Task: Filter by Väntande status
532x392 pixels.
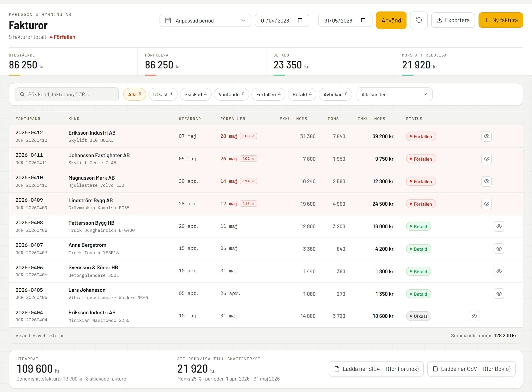Action: click(x=231, y=94)
